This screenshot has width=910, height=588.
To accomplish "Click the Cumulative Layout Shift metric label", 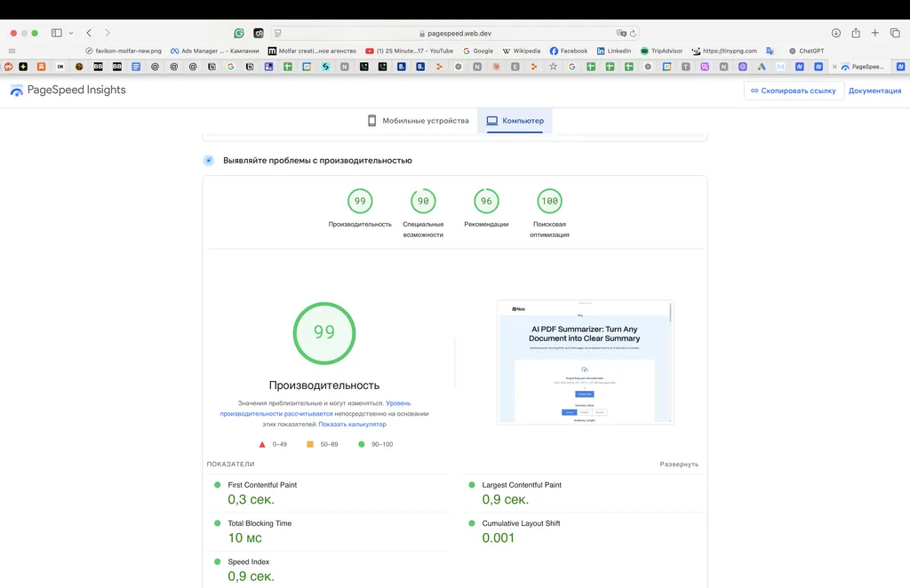I will pyautogui.click(x=521, y=523).
